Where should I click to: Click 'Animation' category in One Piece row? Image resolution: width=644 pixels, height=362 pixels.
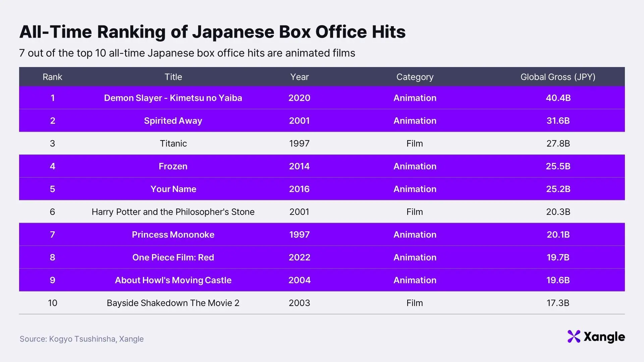(x=415, y=257)
